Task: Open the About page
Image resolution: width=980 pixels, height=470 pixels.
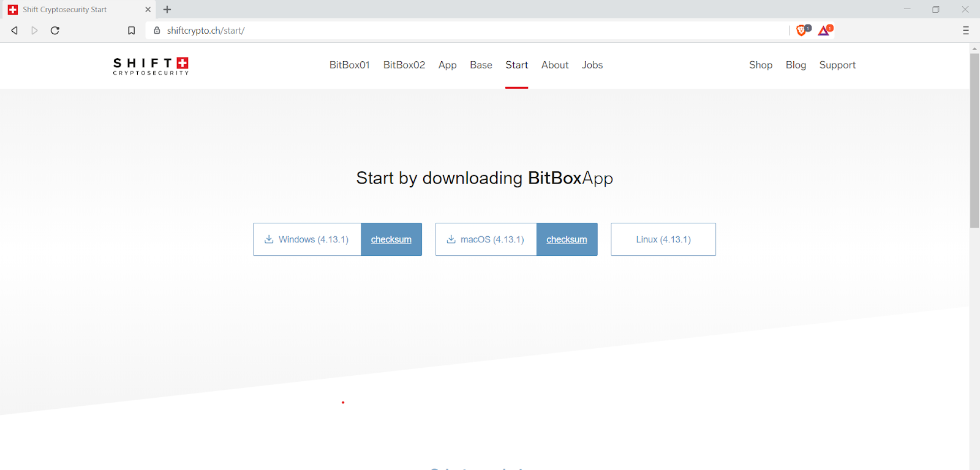Action: [555, 65]
